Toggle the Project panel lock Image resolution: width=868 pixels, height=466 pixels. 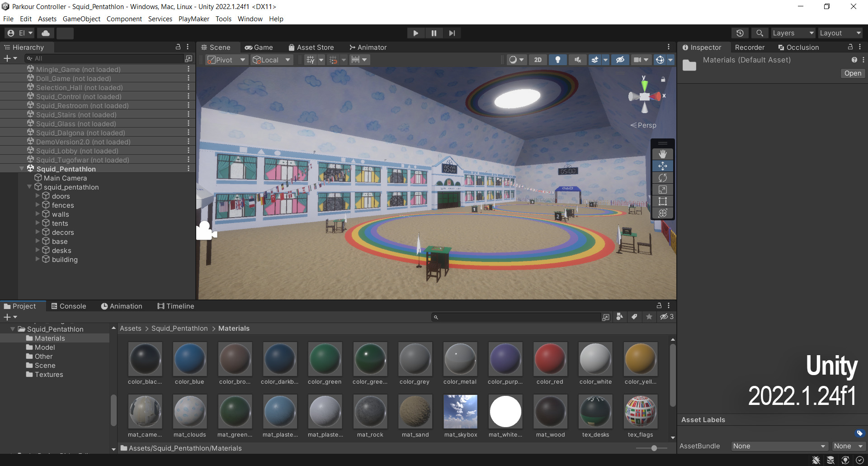coord(659,306)
